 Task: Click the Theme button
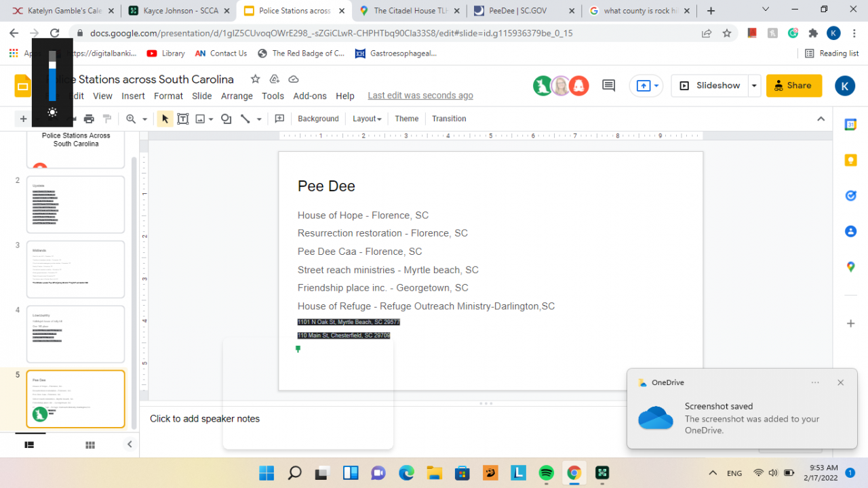pyautogui.click(x=407, y=119)
